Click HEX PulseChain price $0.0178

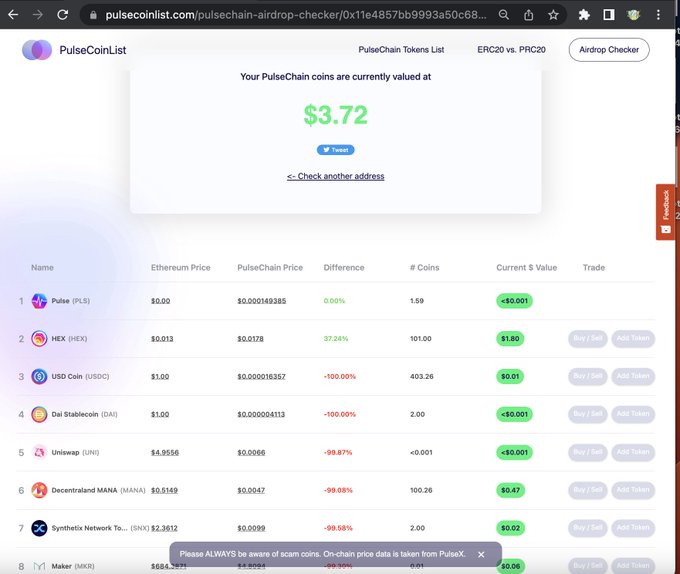click(250, 339)
